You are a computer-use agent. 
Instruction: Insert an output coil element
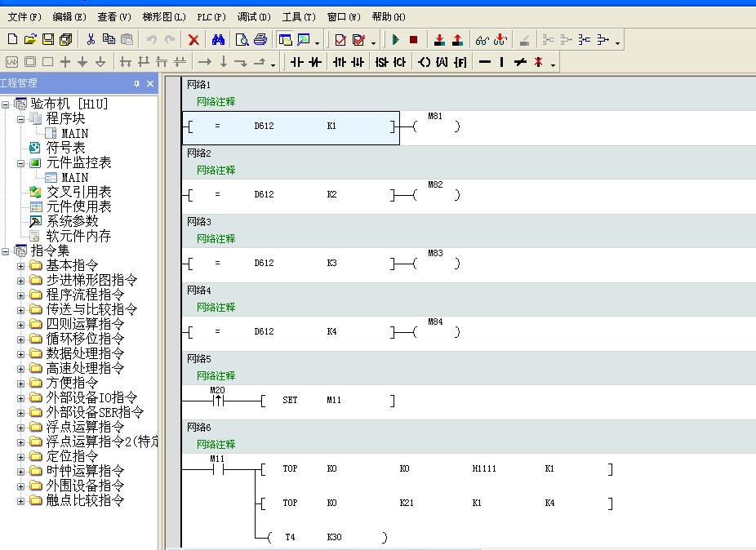pos(424,62)
